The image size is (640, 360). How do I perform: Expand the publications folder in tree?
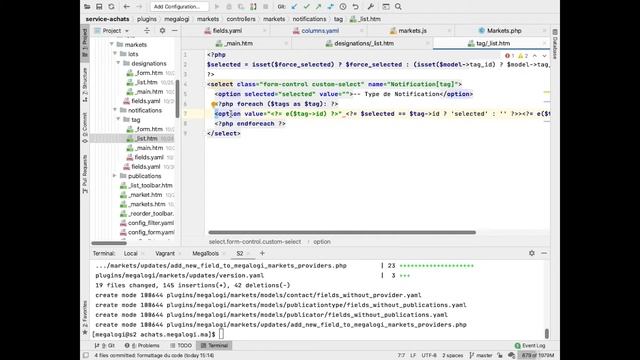[x=115, y=176]
